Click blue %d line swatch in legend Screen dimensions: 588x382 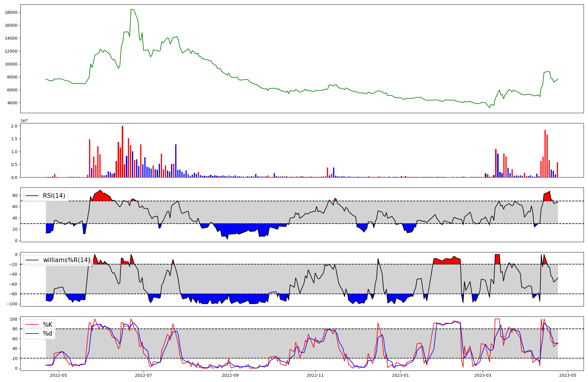point(32,334)
